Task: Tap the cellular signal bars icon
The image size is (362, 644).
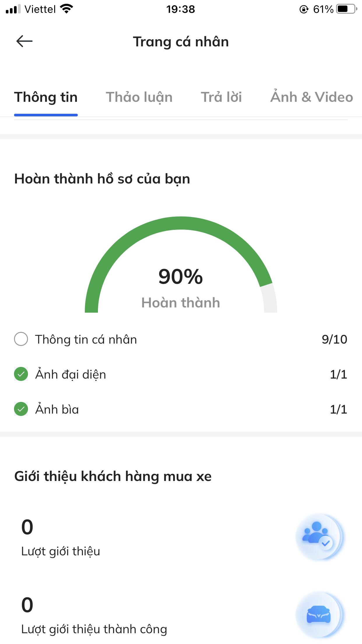Action: click(13, 9)
